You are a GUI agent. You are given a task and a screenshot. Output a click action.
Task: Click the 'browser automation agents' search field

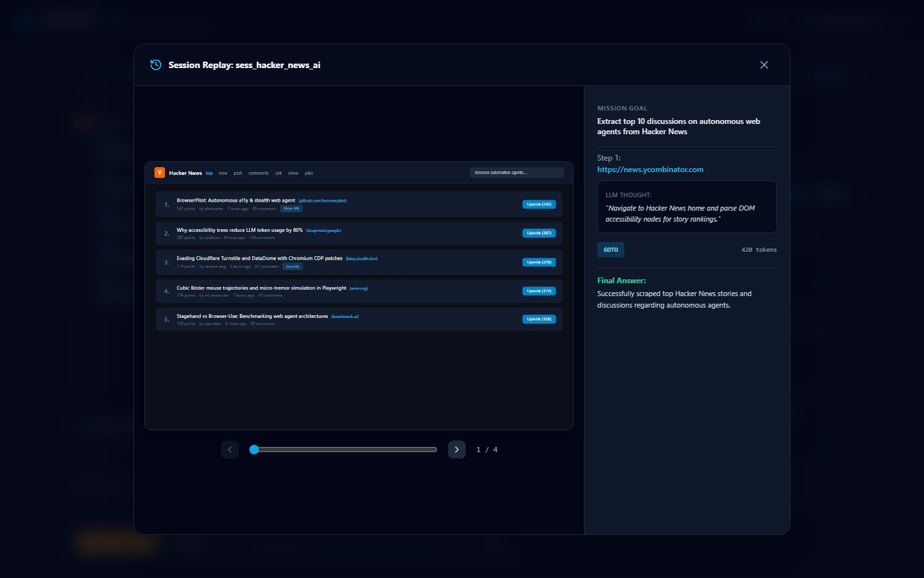pyautogui.click(x=517, y=173)
